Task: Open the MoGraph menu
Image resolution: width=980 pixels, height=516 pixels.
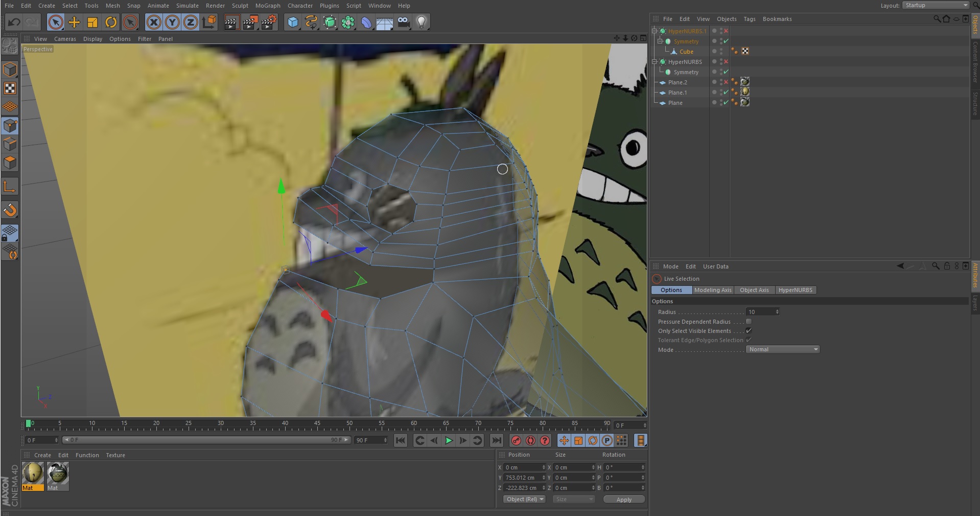Action: point(268,6)
